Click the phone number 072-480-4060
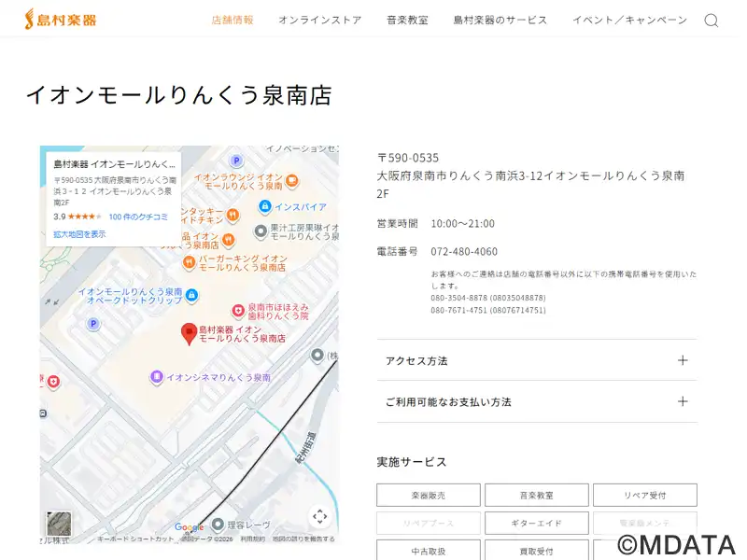 [x=464, y=251]
